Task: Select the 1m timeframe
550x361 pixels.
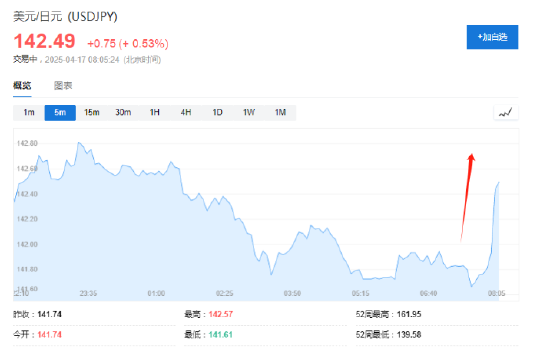Action: tap(29, 113)
